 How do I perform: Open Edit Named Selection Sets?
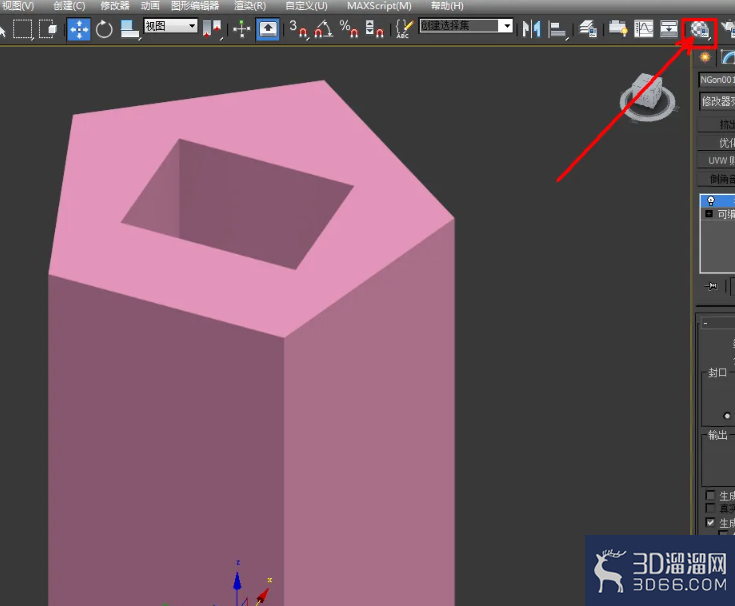tap(404, 29)
